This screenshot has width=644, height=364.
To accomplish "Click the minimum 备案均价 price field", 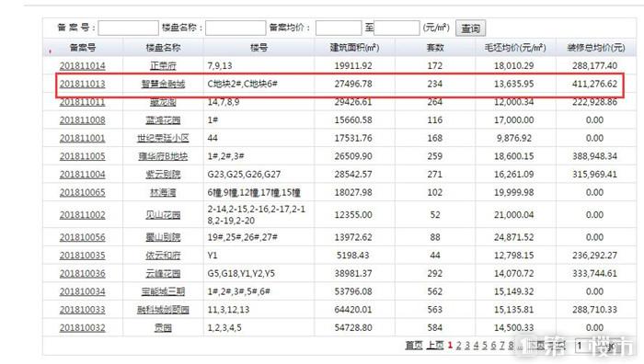I will tap(339, 28).
